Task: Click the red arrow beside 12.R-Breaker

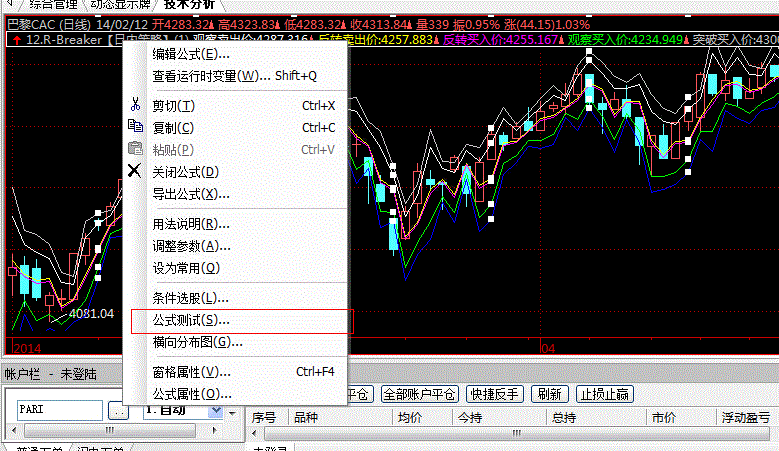Action: (x=17, y=40)
